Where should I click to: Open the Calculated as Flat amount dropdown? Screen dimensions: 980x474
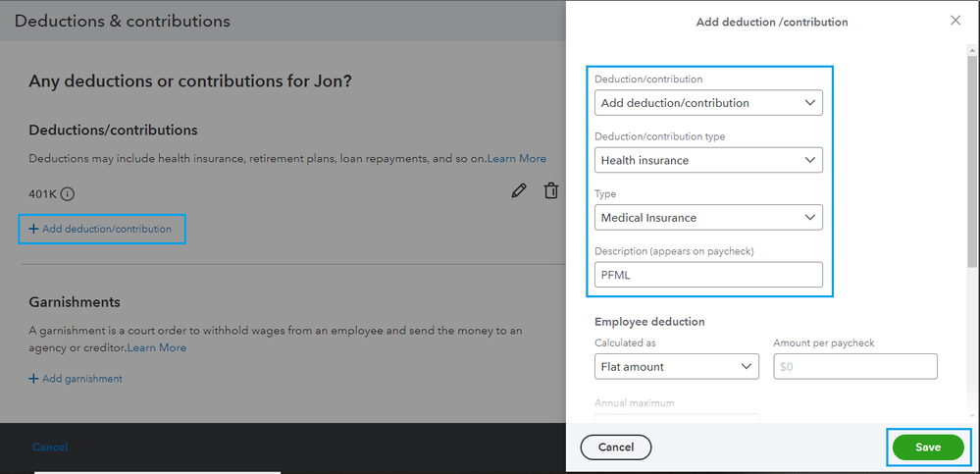pyautogui.click(x=676, y=367)
